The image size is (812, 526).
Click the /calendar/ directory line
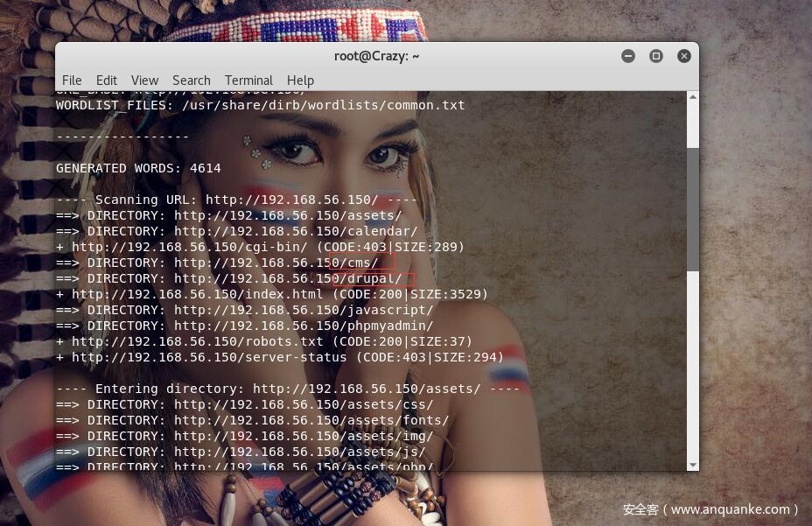click(x=236, y=231)
